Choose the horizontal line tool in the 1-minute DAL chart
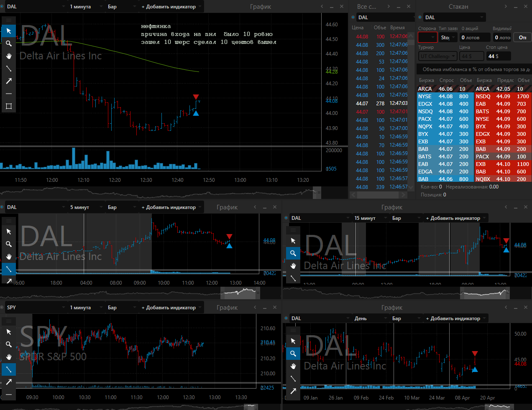 tap(8, 94)
